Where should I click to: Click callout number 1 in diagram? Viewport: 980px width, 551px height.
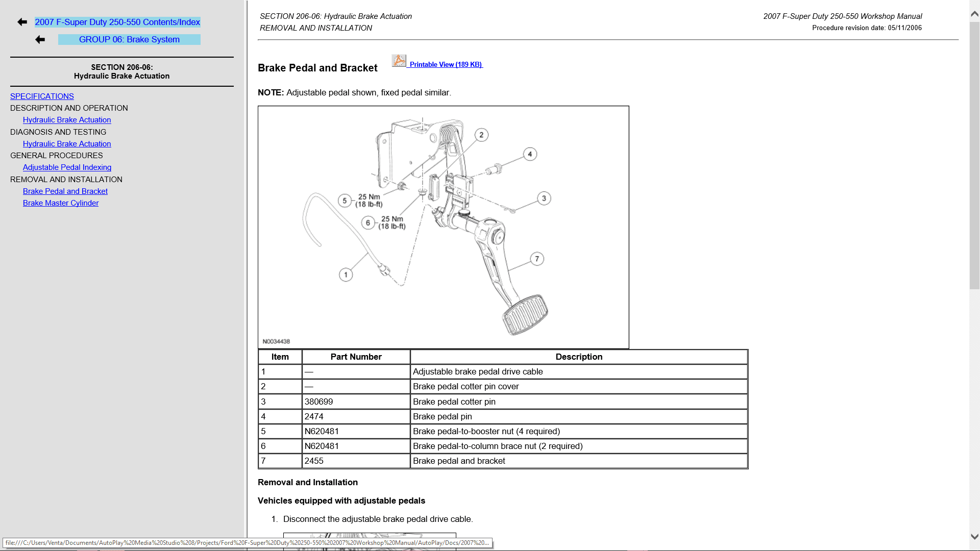346,275
